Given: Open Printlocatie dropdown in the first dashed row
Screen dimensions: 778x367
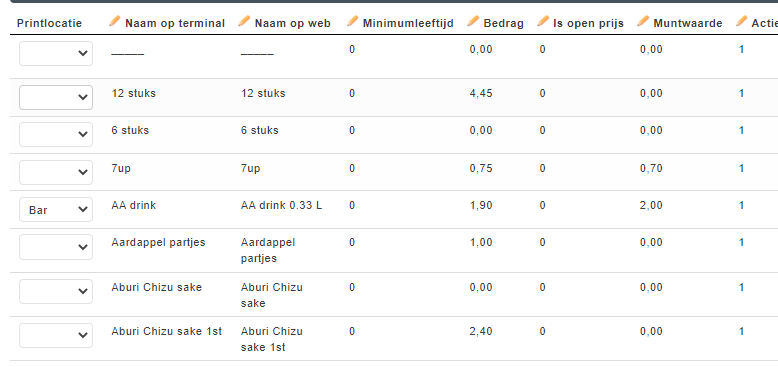Looking at the screenshot, I should pyautogui.click(x=56, y=53).
